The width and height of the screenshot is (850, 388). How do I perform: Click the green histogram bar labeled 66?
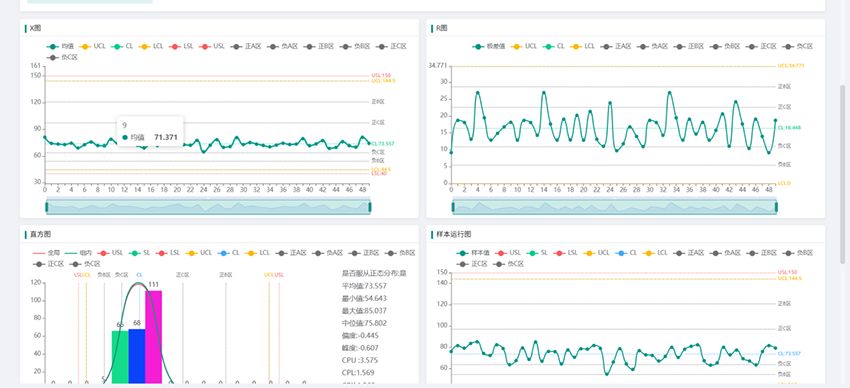click(x=120, y=357)
